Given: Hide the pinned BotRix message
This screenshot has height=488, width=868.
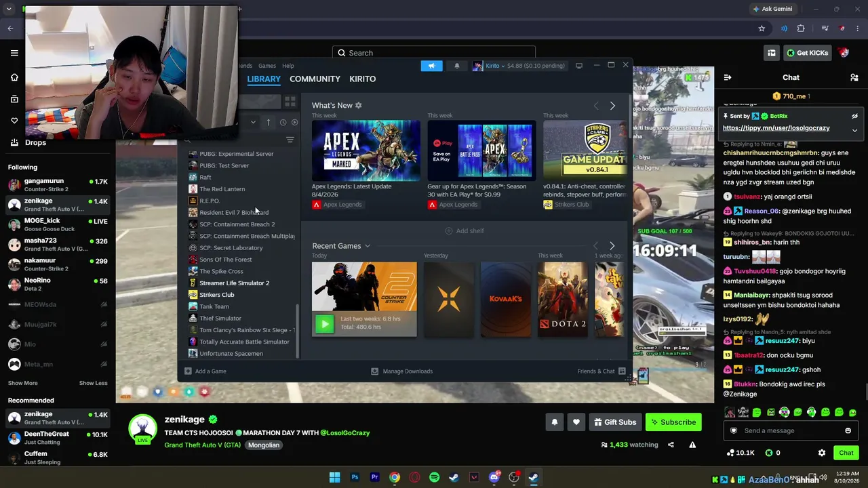Looking at the screenshot, I should pos(854,117).
